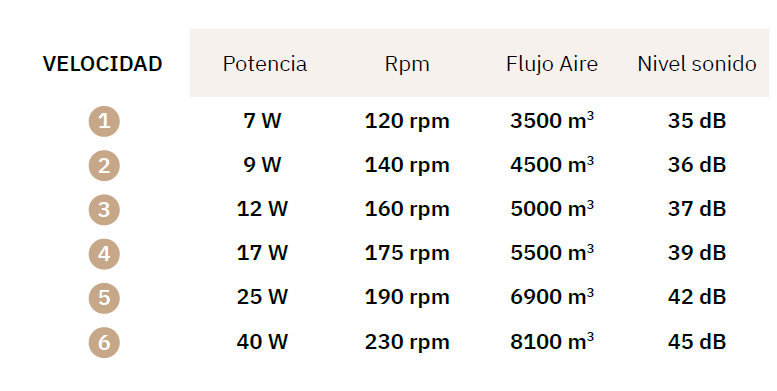Select the Rpm column header
The image size is (777, 391).
coord(407,64)
